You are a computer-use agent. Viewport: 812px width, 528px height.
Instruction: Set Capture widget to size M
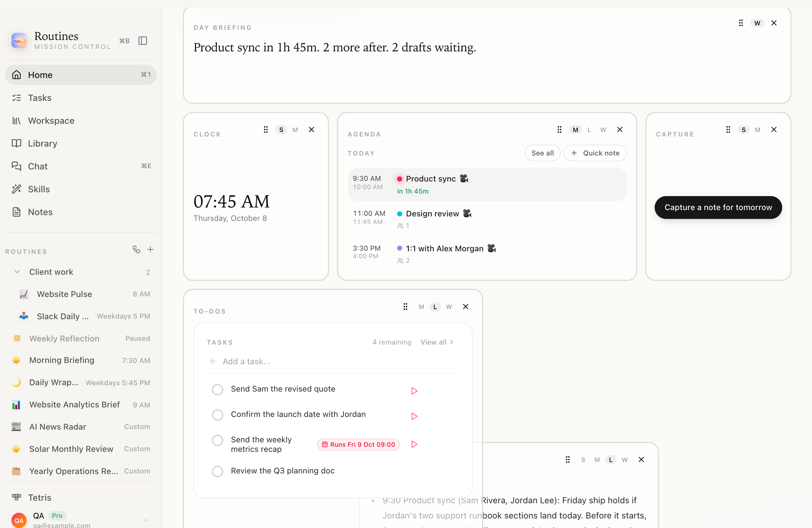[x=757, y=130]
